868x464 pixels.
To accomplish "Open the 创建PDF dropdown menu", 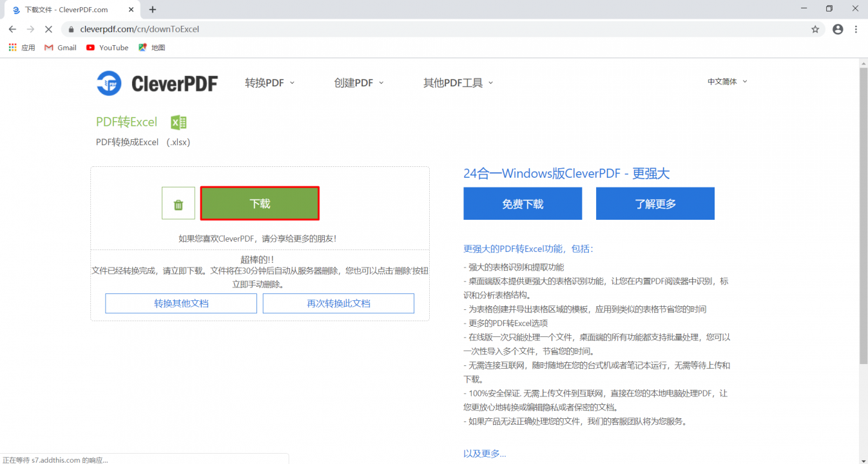I will (x=359, y=82).
